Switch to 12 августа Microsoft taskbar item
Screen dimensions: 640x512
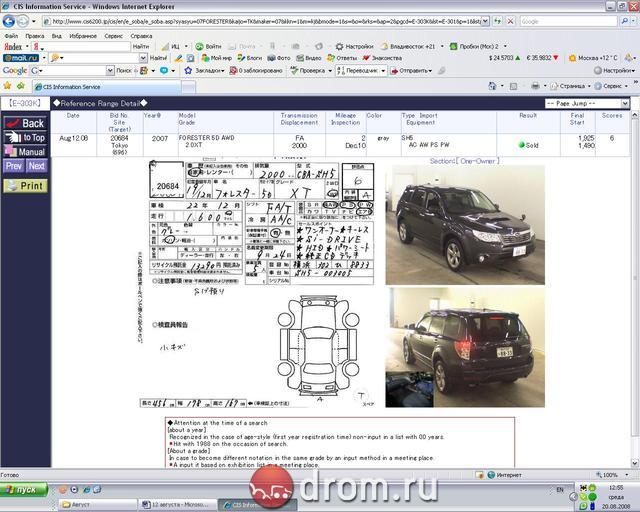(177, 505)
